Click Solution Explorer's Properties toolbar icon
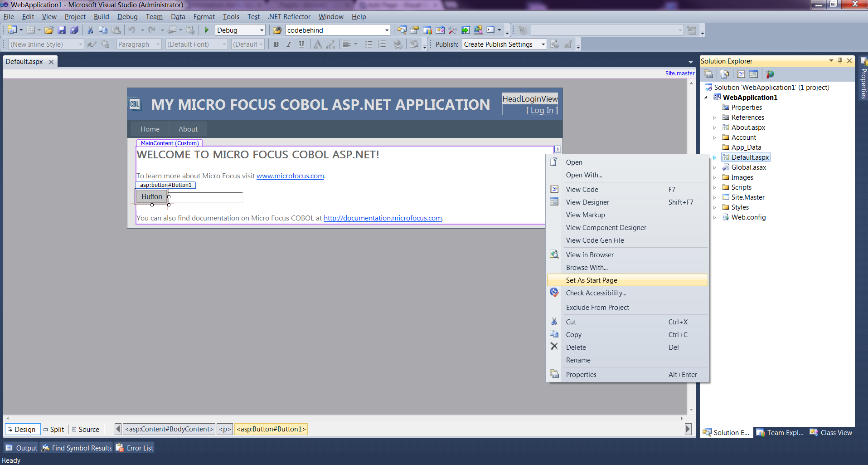868x465 pixels. tap(708, 74)
